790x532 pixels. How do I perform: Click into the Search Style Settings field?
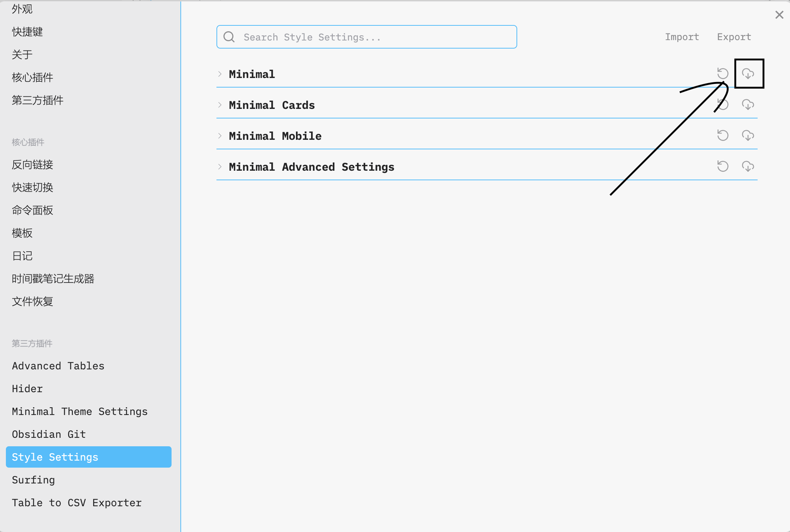tap(368, 37)
